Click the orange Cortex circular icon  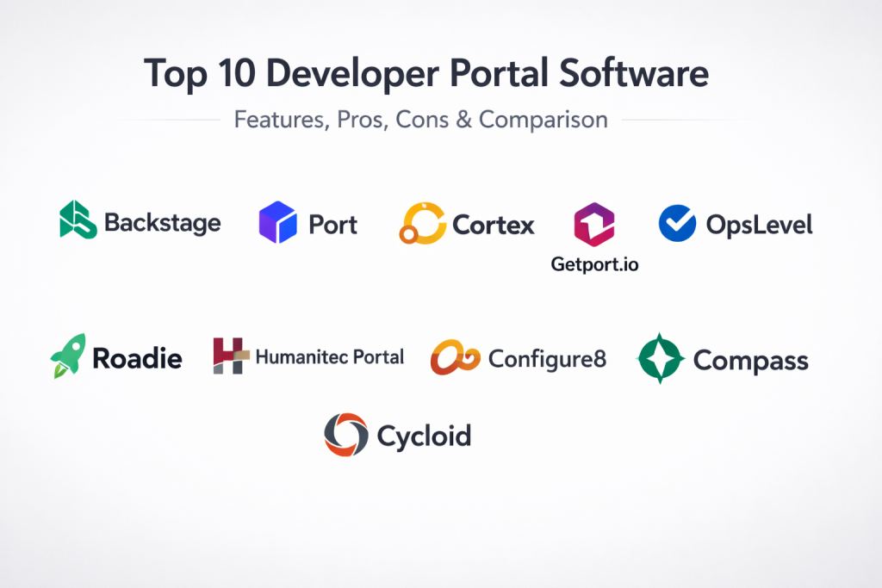pos(422,223)
